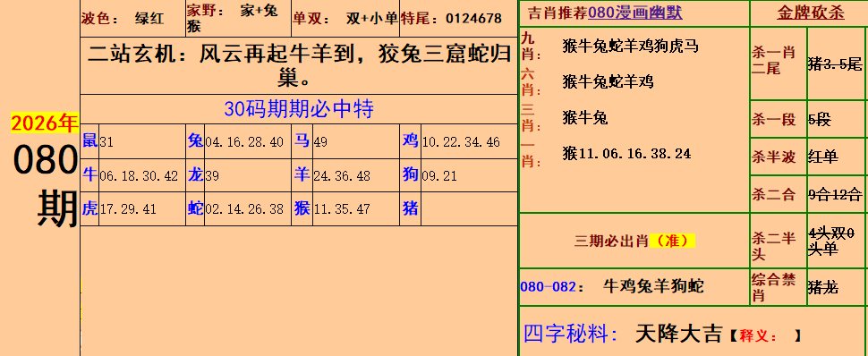This screenshot has height=356, width=868.
Task: Select the 马 number 49
Action: pos(320,142)
